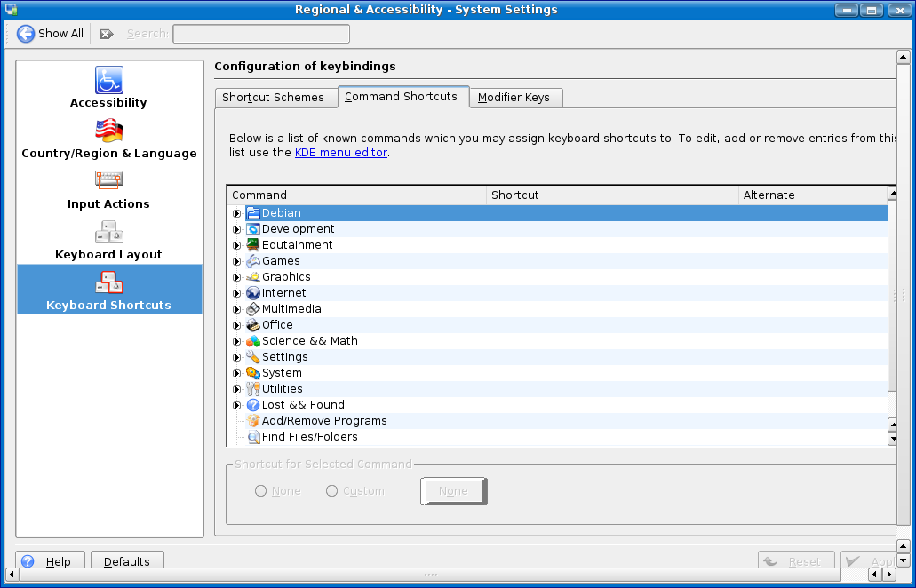This screenshot has height=588, width=916.
Task: Select Country/Region & Language flag icon
Action: coord(109,131)
